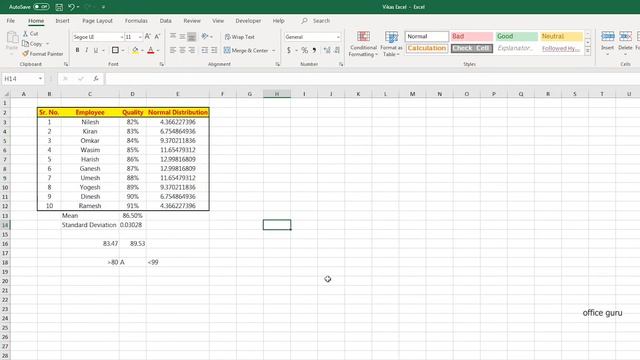This screenshot has width=640, height=360.
Task: Expand the Merge & Center dropdown arrow
Action: click(x=273, y=51)
